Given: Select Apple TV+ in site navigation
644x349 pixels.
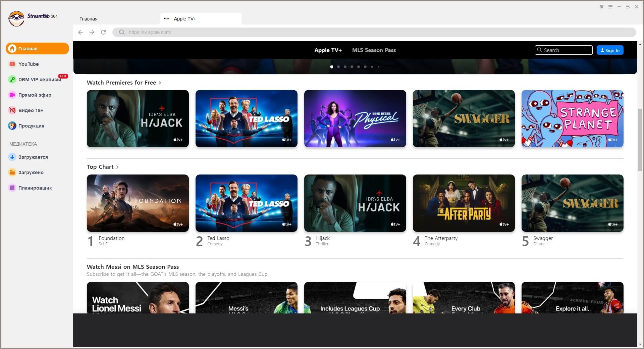Looking at the screenshot, I should pos(328,50).
